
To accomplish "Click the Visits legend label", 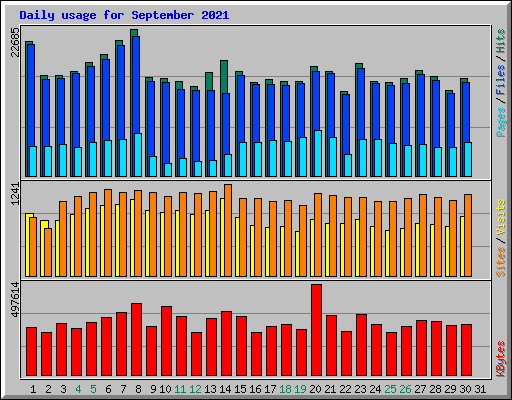I will pos(501,218).
